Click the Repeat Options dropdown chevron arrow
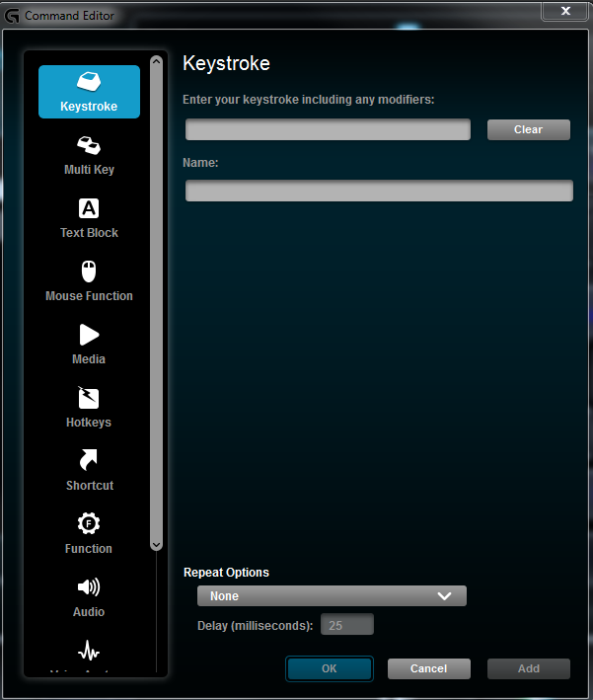 pos(444,596)
